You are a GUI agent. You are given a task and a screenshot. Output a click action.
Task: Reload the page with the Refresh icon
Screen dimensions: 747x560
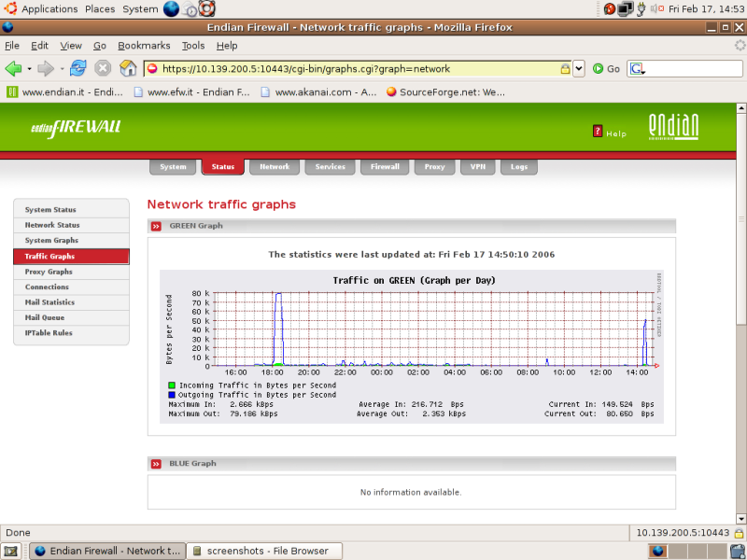pyautogui.click(x=78, y=68)
